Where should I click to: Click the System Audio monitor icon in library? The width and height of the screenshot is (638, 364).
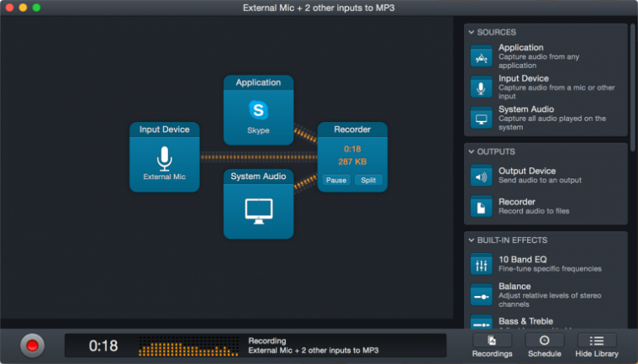pos(482,118)
